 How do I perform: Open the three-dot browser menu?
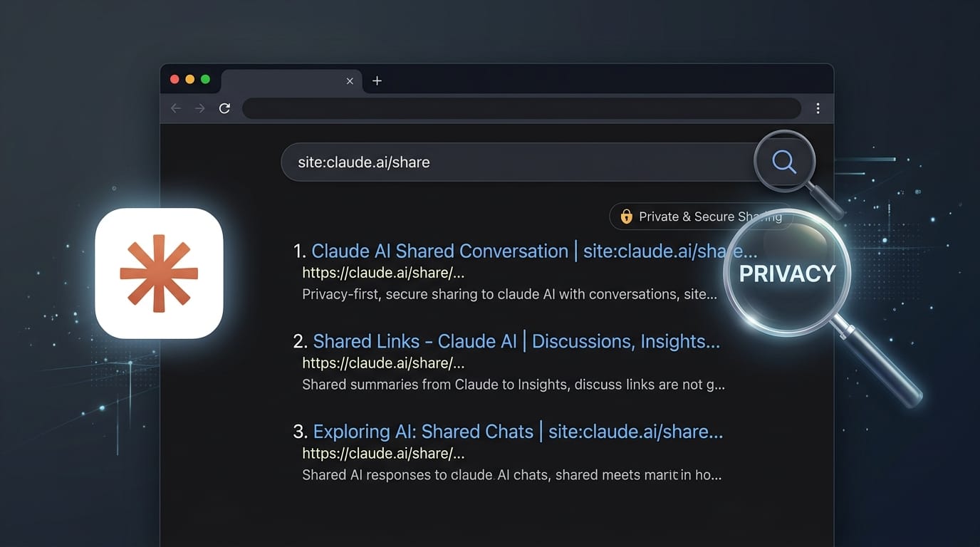818,108
